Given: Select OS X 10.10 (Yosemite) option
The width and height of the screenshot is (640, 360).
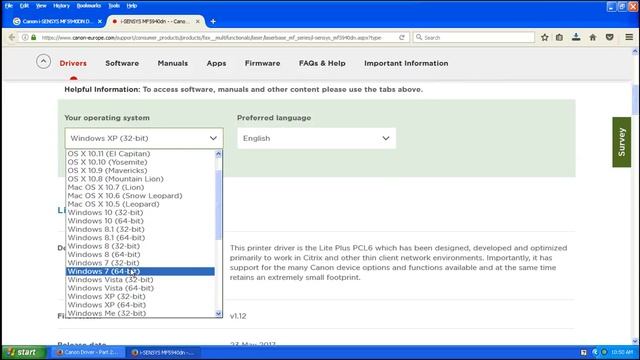Looking at the screenshot, I should point(140,162).
